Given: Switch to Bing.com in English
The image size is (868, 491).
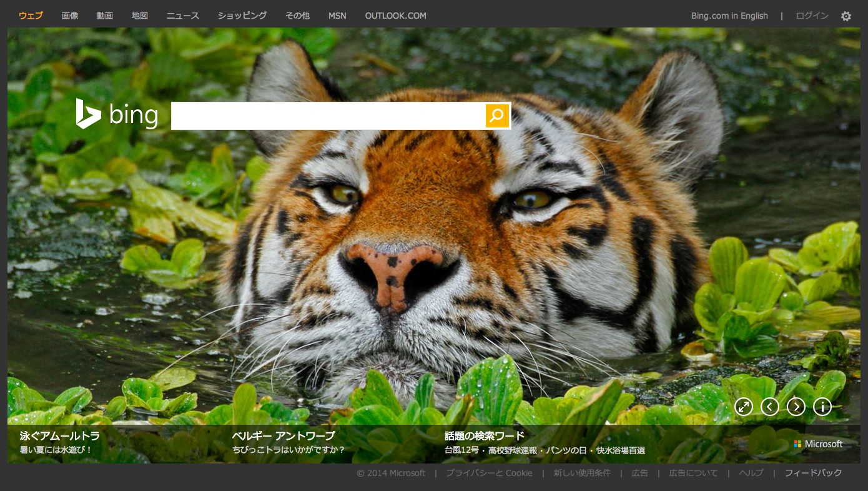Looking at the screenshot, I should [729, 16].
